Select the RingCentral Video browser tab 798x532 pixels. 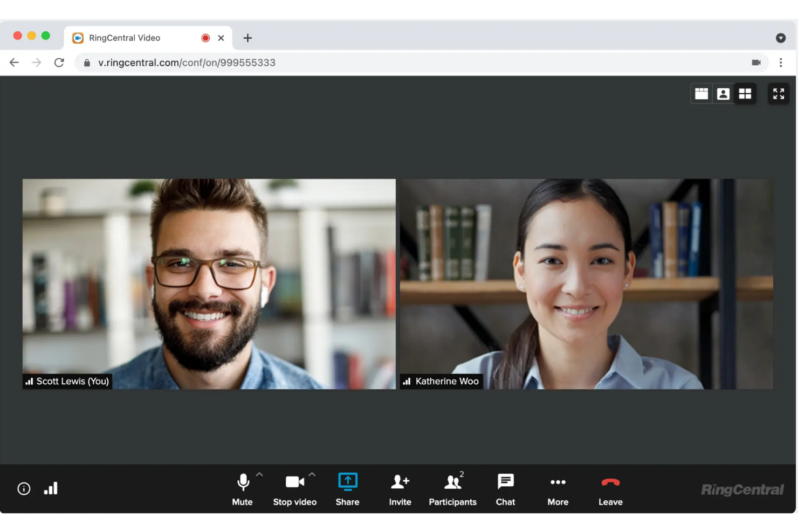tap(148, 38)
